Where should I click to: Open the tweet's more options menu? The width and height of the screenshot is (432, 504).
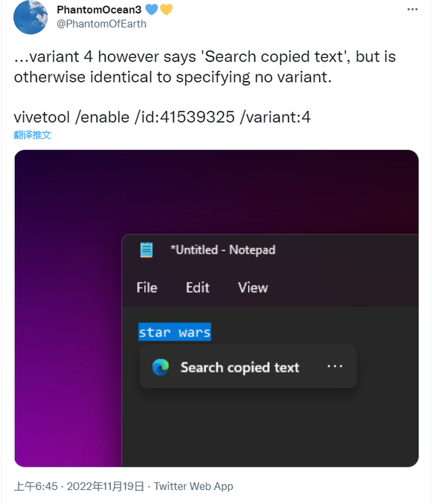click(412, 11)
